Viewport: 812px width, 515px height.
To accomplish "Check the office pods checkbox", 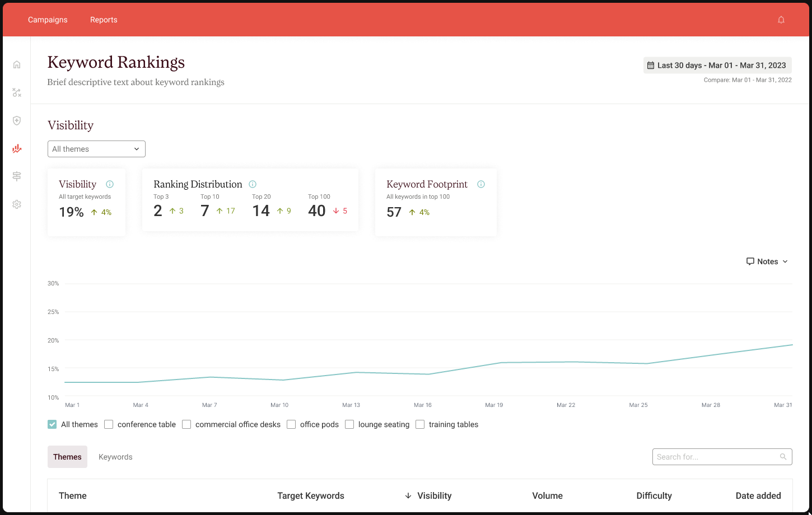I will 291,424.
